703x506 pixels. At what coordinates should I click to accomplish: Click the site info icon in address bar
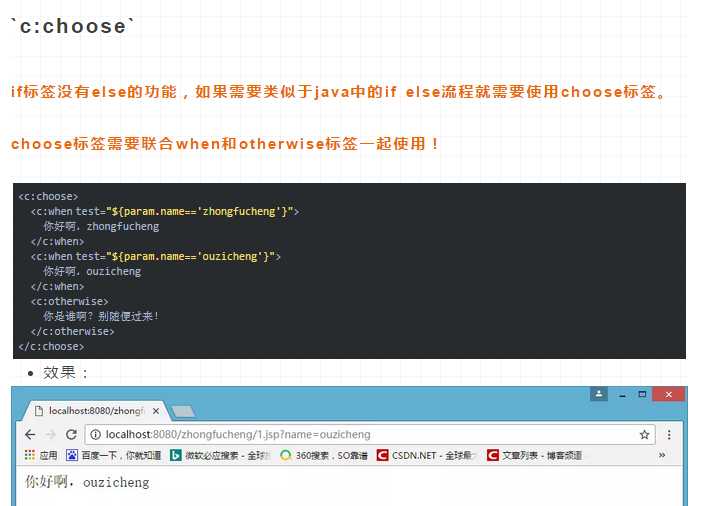click(x=95, y=434)
